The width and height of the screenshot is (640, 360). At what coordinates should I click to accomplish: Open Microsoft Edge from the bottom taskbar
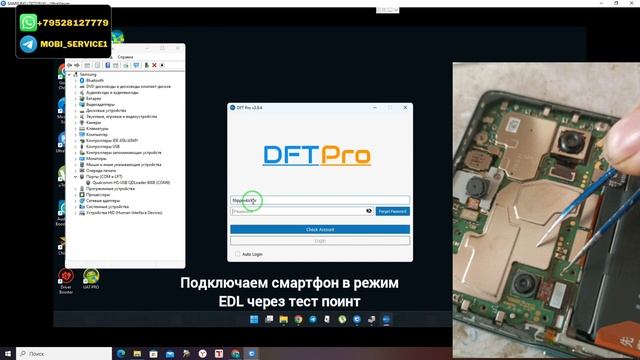coord(121,353)
